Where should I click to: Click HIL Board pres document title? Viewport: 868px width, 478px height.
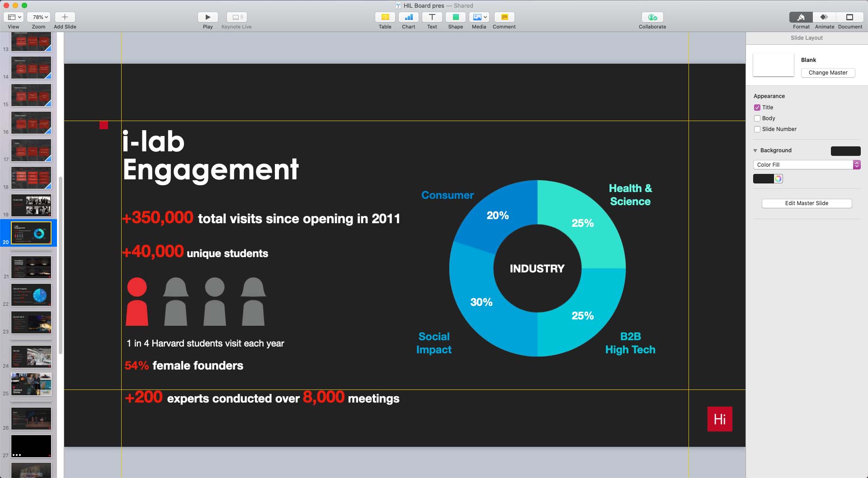click(424, 5)
